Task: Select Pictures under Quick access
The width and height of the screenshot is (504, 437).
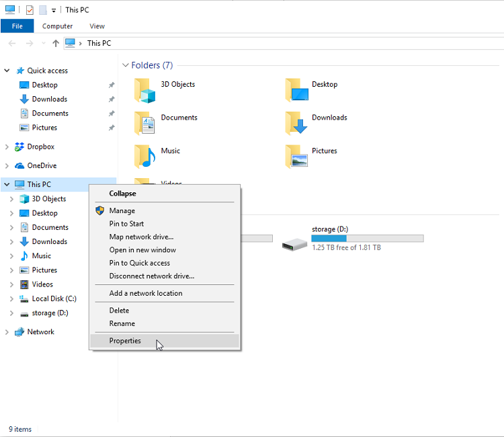Action: (x=44, y=128)
